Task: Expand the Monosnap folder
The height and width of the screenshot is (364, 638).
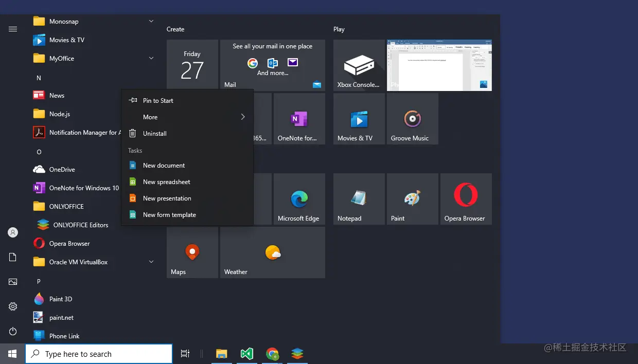Action: coord(150,21)
